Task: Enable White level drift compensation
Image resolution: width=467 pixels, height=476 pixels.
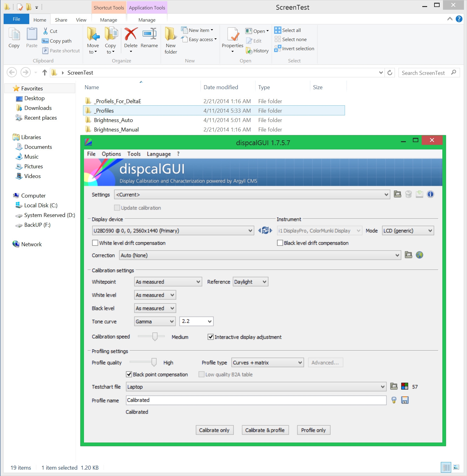Action: coord(95,243)
